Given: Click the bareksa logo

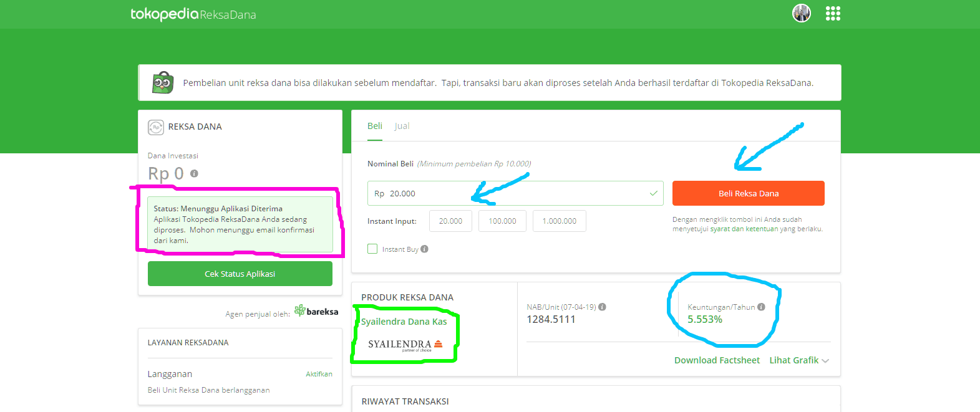Looking at the screenshot, I should (x=316, y=310).
